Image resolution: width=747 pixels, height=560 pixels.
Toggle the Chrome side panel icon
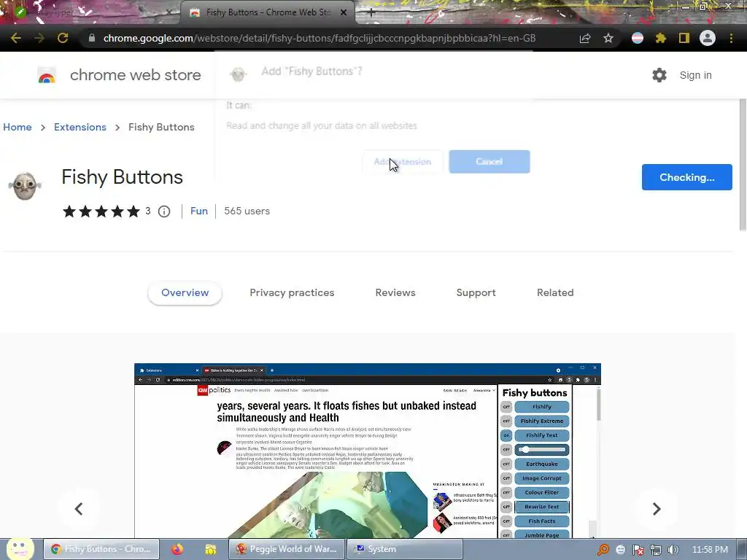click(x=684, y=38)
